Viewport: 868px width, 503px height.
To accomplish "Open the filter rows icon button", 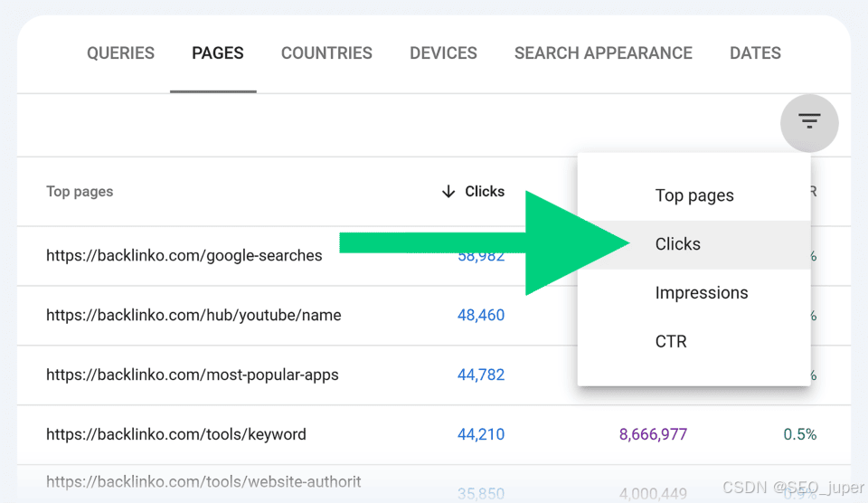I will point(808,123).
